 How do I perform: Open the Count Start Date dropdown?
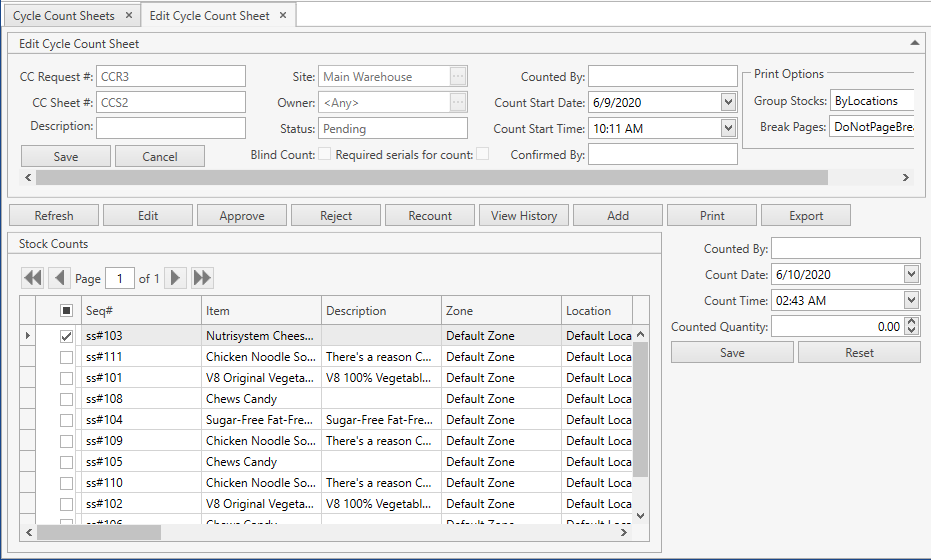point(728,102)
